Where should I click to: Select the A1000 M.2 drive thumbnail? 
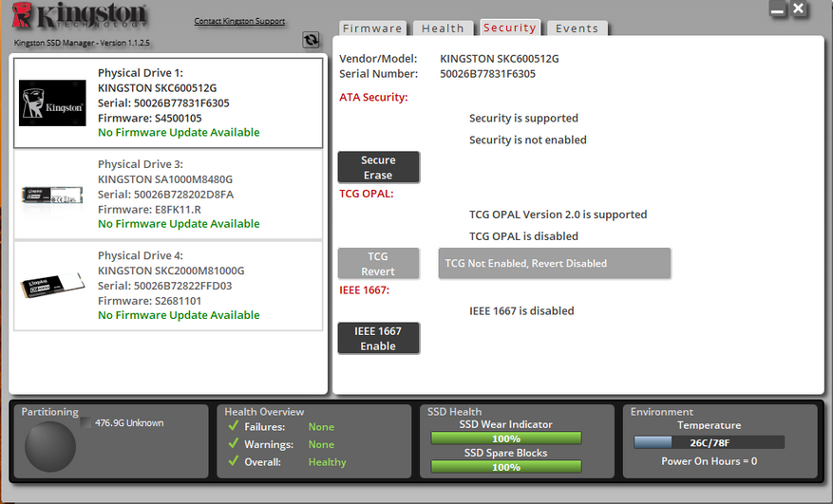[x=52, y=195]
